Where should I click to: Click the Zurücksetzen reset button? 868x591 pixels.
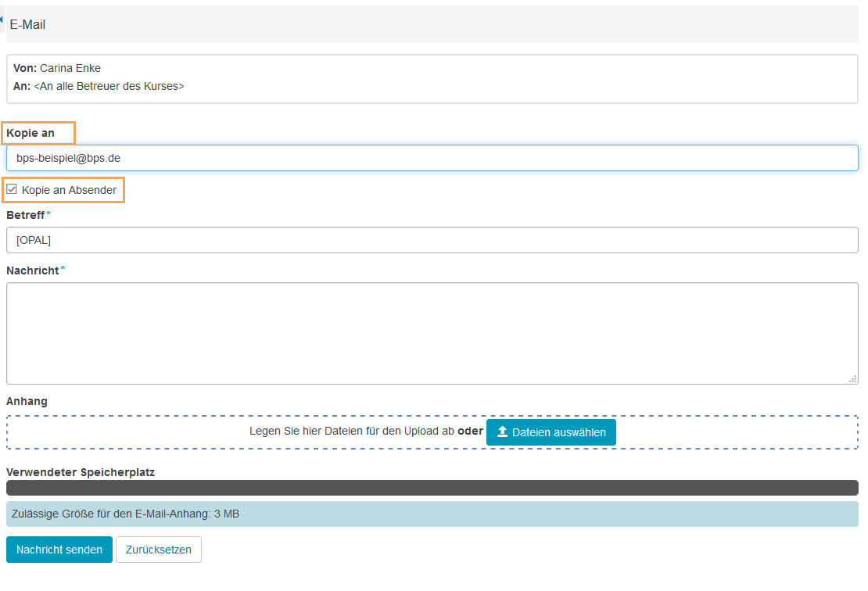159,550
